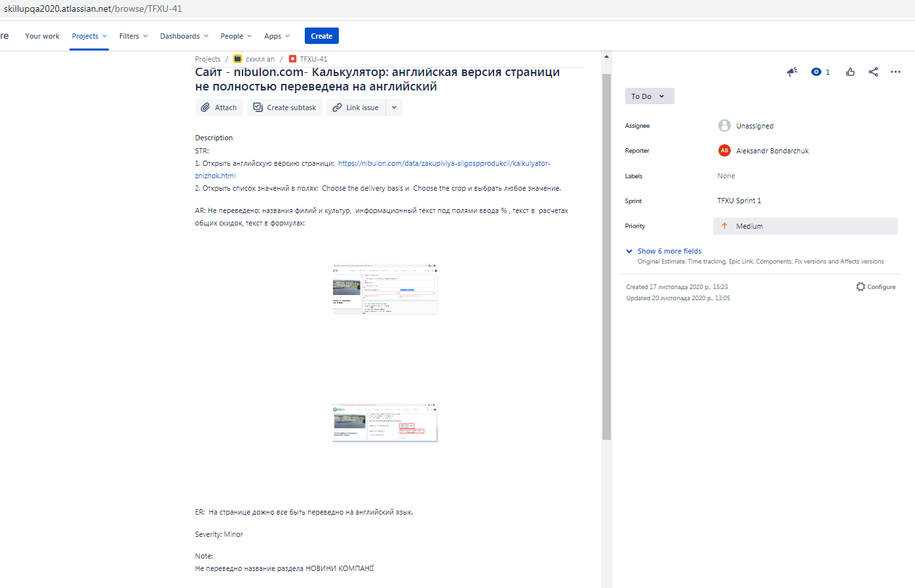Click the Configure gear icon

861,286
